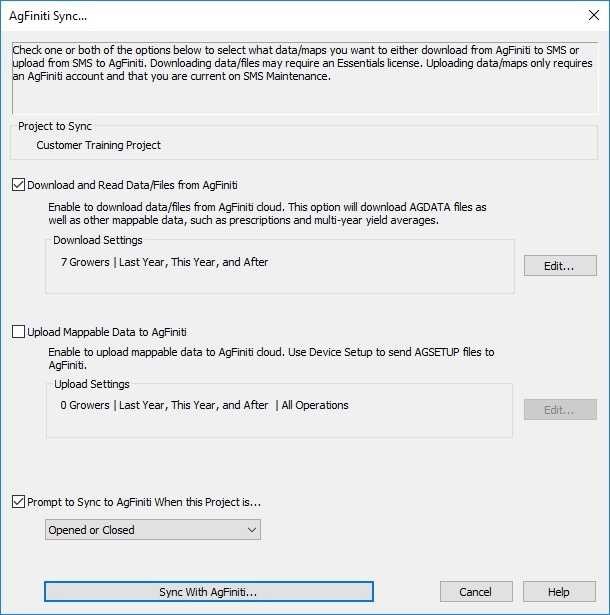Toggle Download and Read Data/Files checkbox
The height and width of the screenshot is (615, 610).
click(x=19, y=185)
